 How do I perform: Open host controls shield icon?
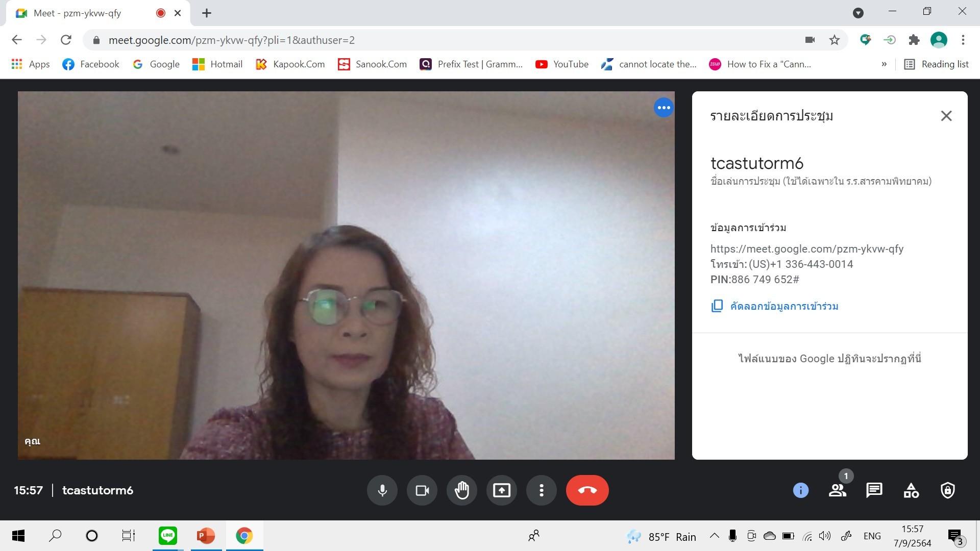[x=947, y=490]
